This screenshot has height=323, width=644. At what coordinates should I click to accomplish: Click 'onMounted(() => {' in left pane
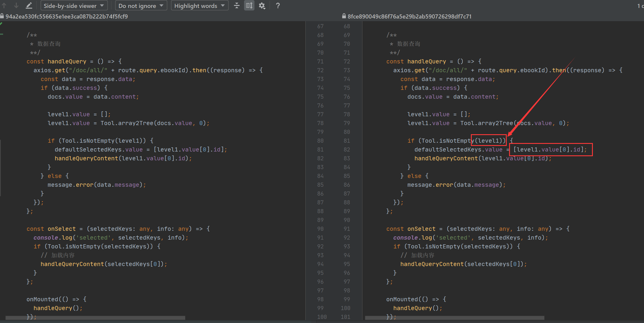[56, 299]
